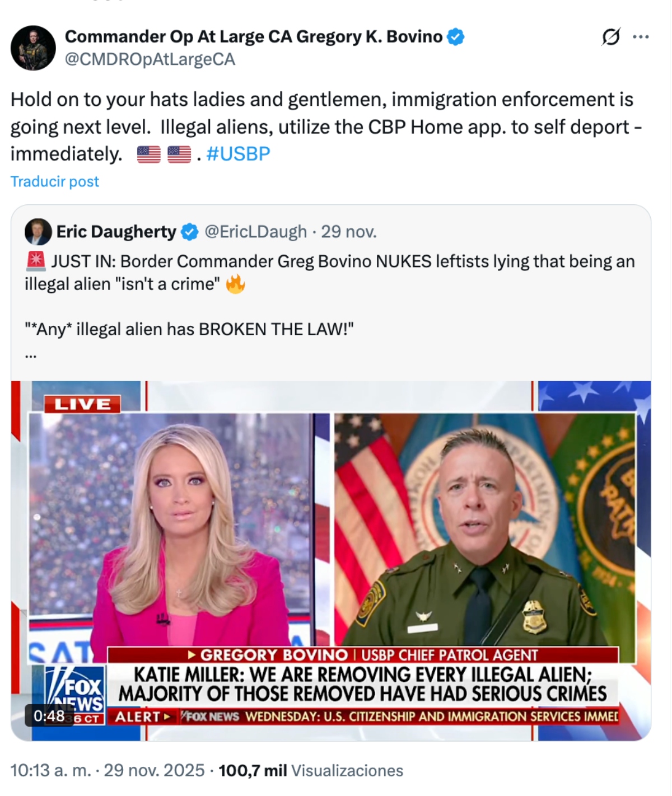Open the Commander Op At Large display name
The image size is (672, 796).
tap(254, 37)
